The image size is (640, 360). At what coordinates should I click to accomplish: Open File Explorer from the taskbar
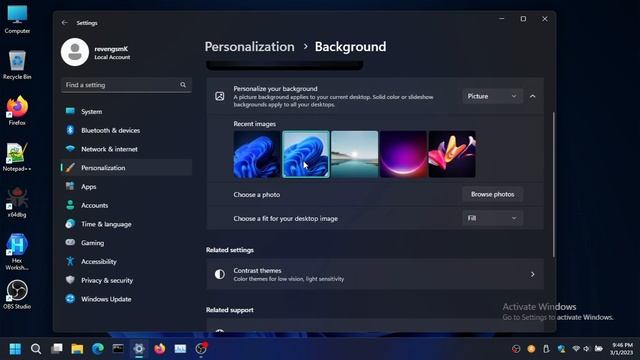point(77,349)
